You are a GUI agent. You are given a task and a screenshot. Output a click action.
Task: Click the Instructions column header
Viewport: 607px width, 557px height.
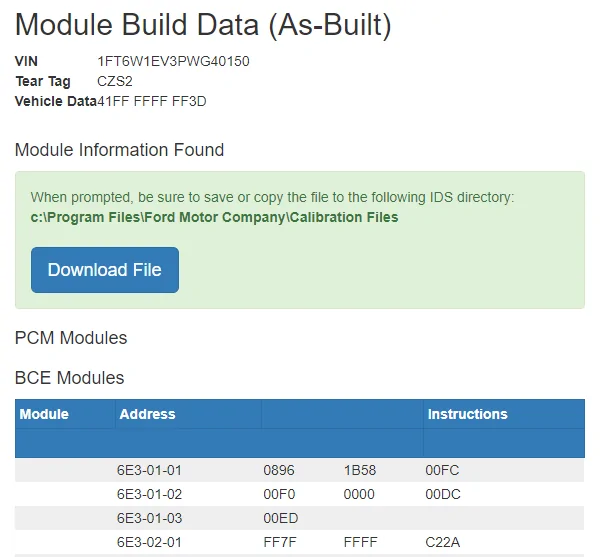467,414
